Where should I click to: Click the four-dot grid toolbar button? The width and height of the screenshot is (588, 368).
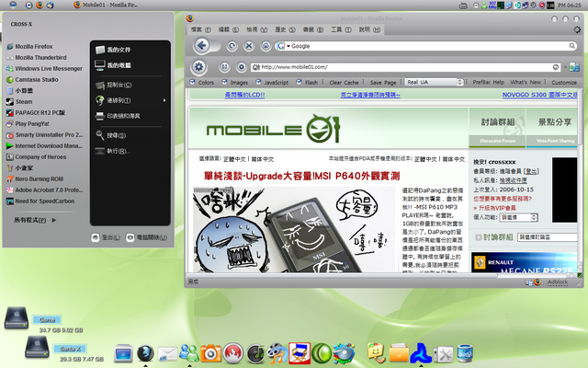click(x=224, y=67)
